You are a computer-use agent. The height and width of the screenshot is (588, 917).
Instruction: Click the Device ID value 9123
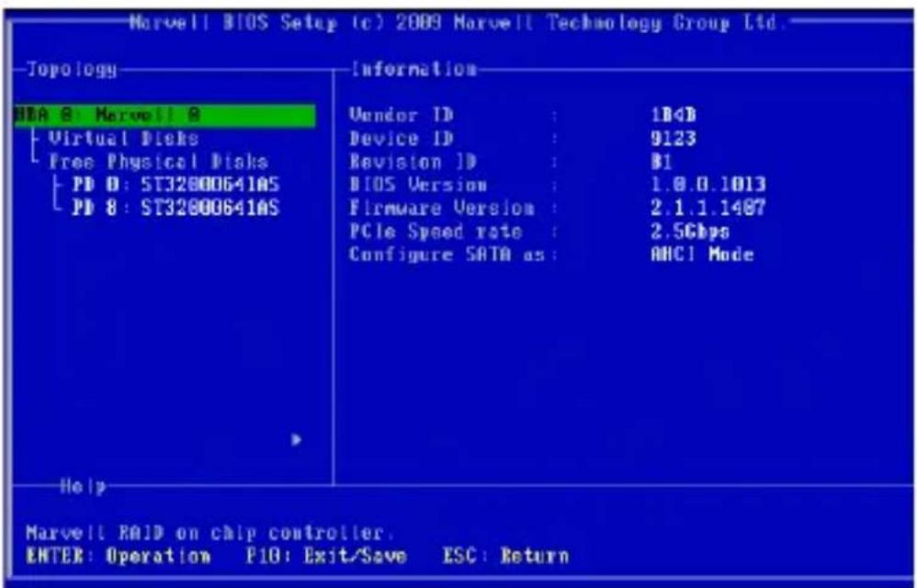[674, 139]
